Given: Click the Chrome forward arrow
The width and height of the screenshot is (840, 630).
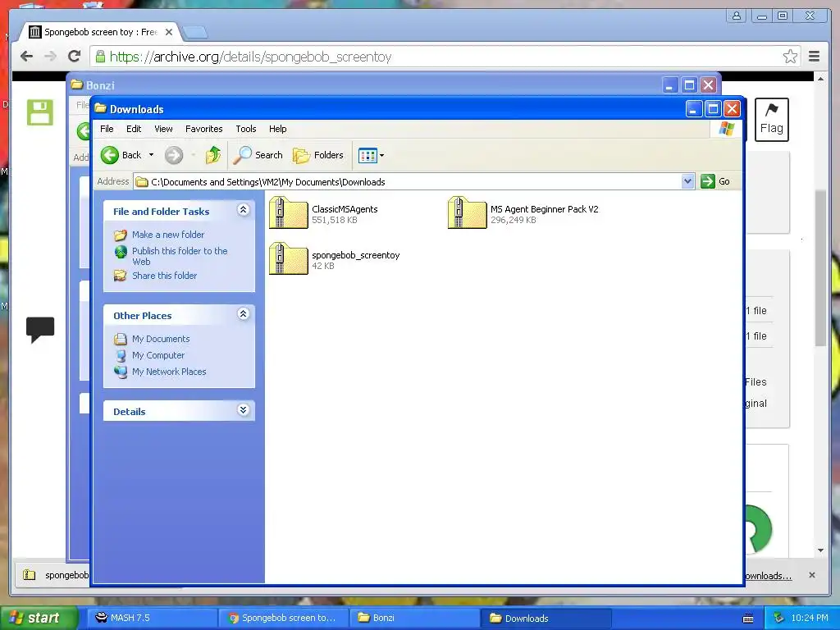Looking at the screenshot, I should click(50, 57).
